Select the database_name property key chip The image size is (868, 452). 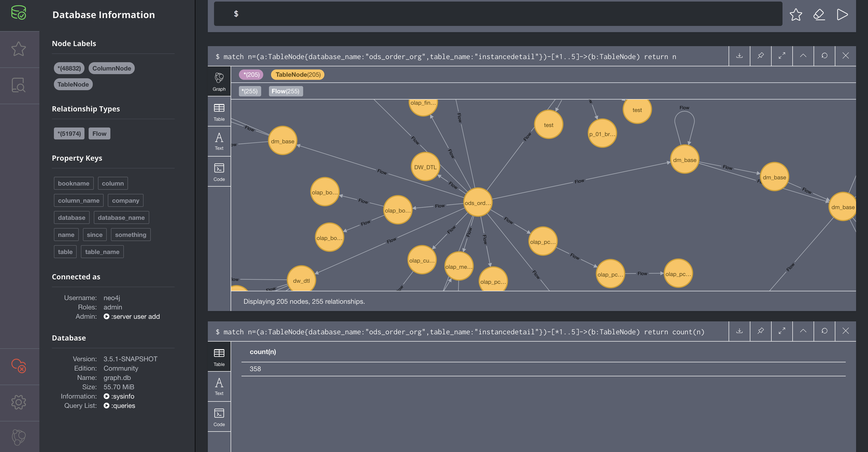[121, 217]
